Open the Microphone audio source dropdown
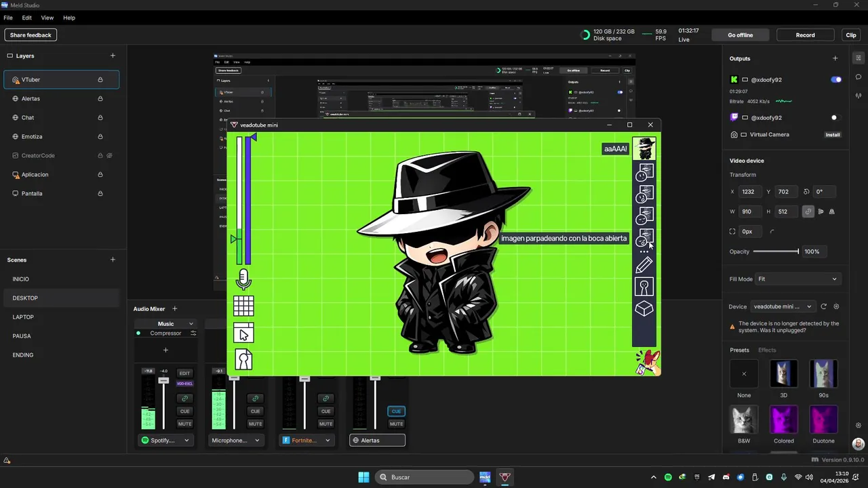This screenshot has height=488, width=868. (236, 441)
